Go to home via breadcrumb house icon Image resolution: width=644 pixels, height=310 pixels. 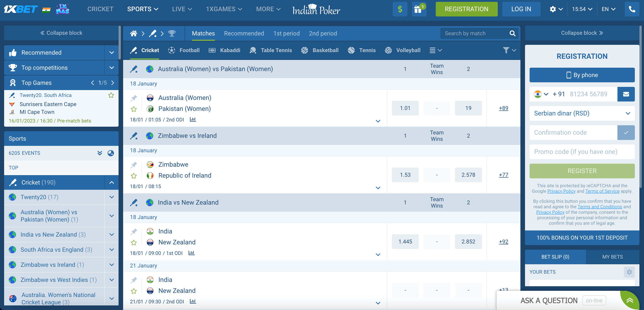(x=133, y=33)
